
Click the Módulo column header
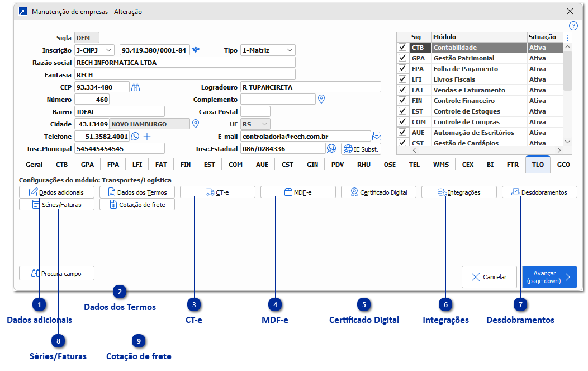pos(479,37)
